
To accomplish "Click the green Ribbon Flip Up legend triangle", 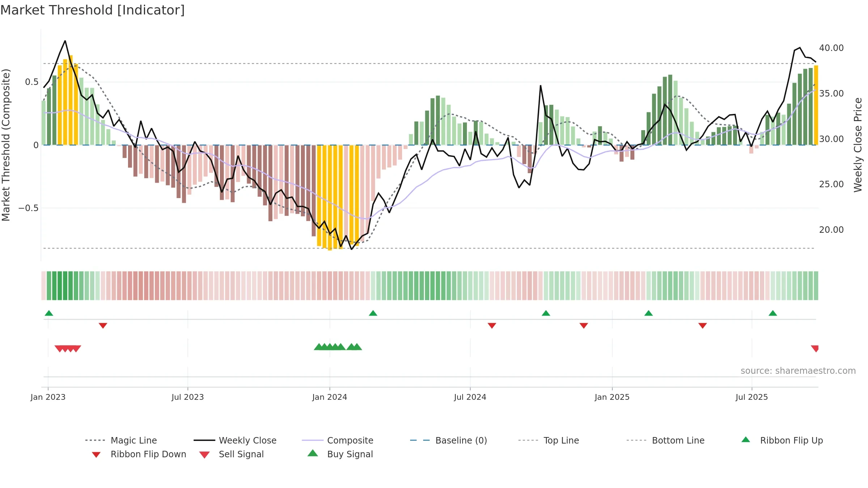I will pos(746,440).
